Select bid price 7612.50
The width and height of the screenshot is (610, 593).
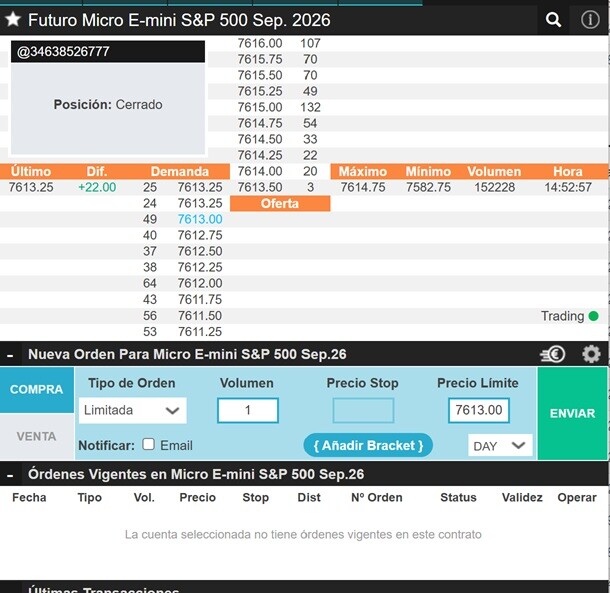200,251
